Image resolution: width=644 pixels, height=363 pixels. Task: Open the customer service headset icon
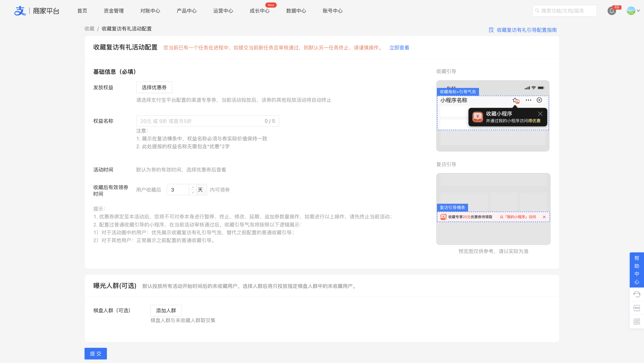(636, 294)
